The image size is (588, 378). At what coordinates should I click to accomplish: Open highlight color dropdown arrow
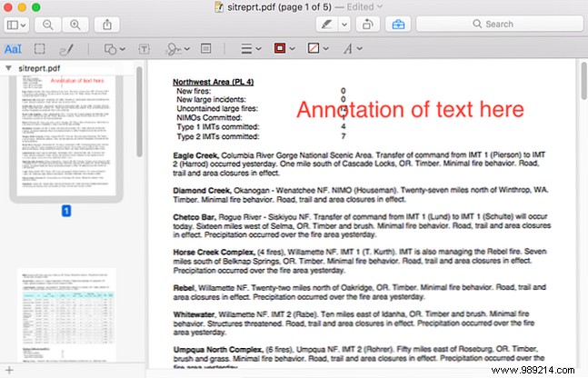(x=344, y=25)
